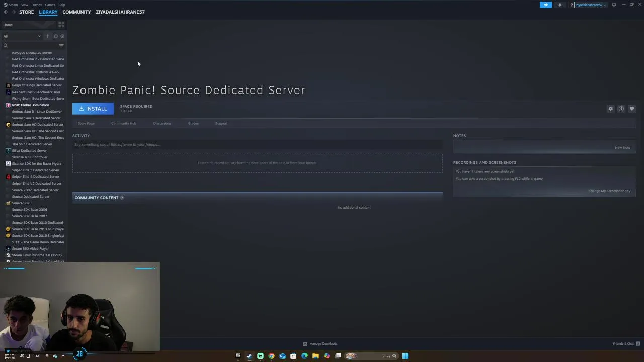Open the Friends menu

coord(36,5)
